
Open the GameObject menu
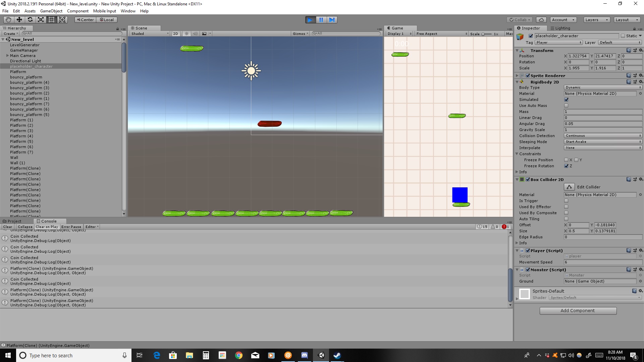51,11
